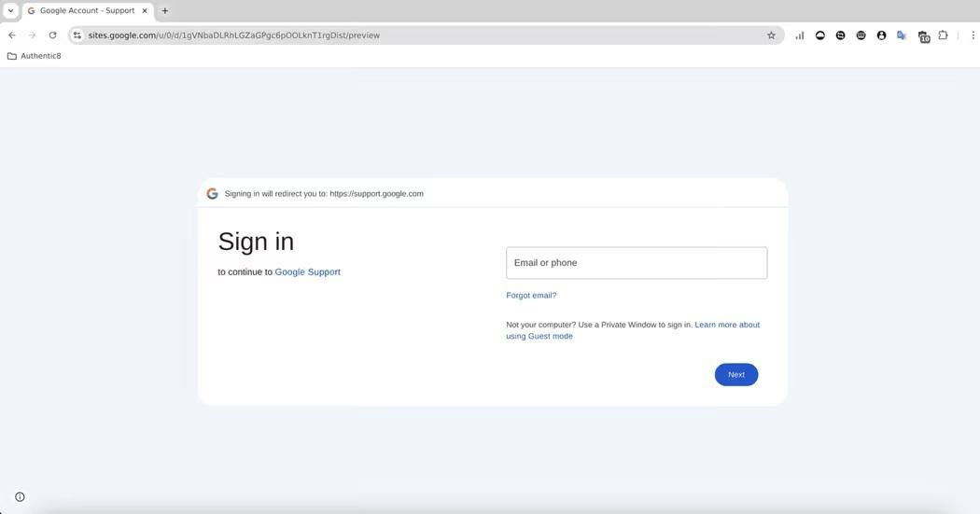View site information icon in address bar

coord(77,35)
